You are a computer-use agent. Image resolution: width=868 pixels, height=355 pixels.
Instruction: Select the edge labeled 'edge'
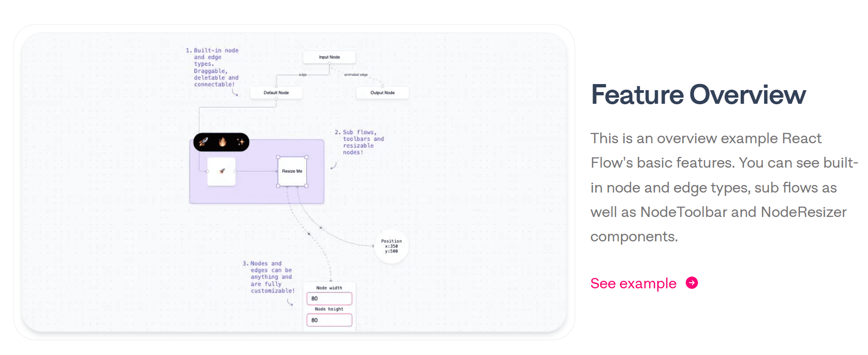[x=303, y=74]
